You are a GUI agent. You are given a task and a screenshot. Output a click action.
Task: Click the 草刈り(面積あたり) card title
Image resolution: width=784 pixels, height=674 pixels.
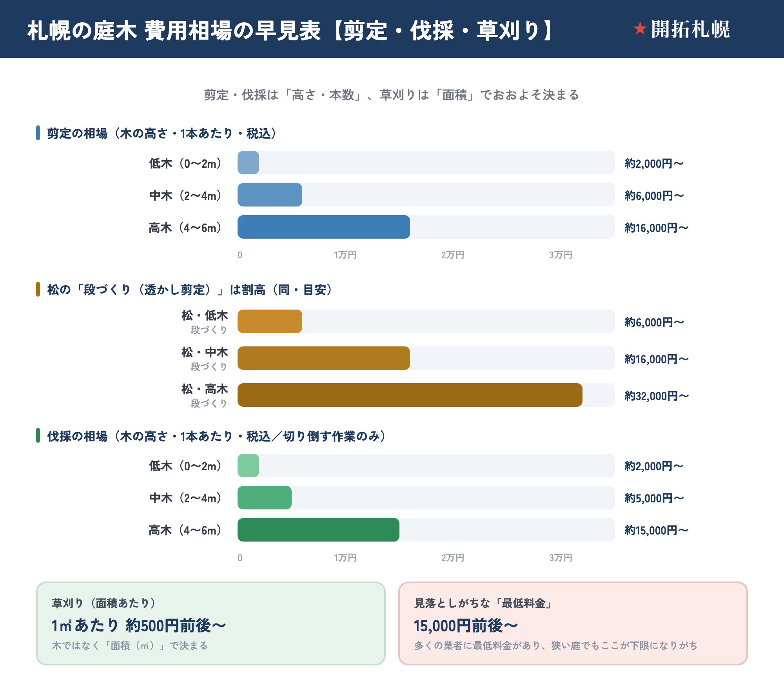click(x=104, y=603)
